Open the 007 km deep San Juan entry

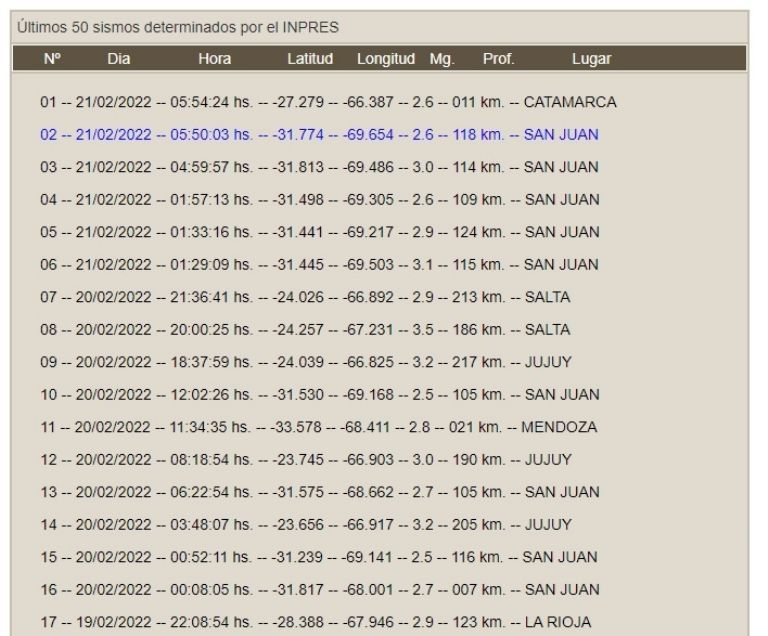(x=319, y=590)
